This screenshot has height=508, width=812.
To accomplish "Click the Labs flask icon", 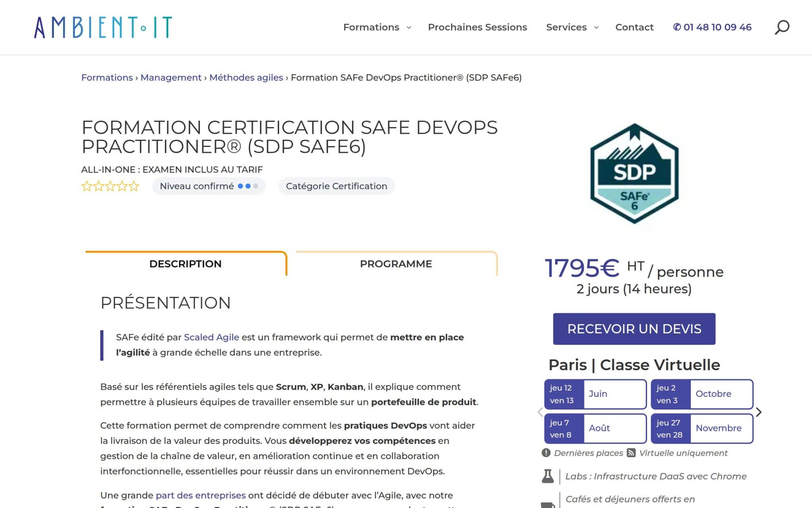I will 548,476.
